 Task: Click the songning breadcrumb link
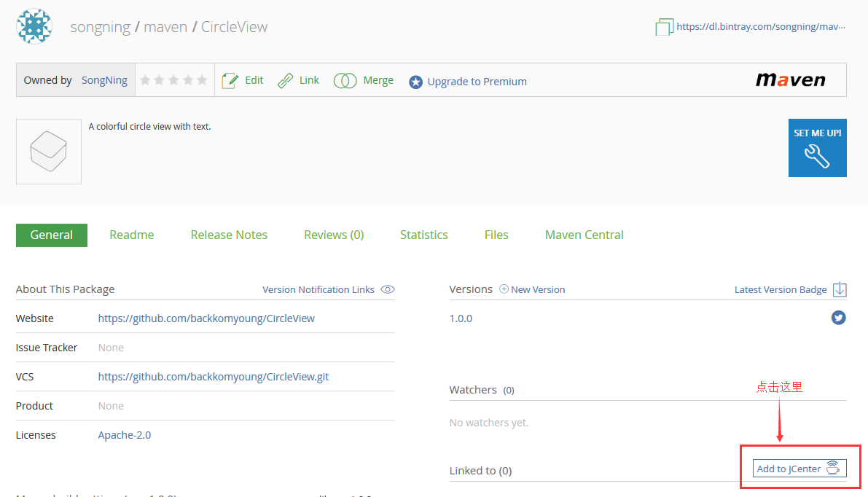[100, 26]
